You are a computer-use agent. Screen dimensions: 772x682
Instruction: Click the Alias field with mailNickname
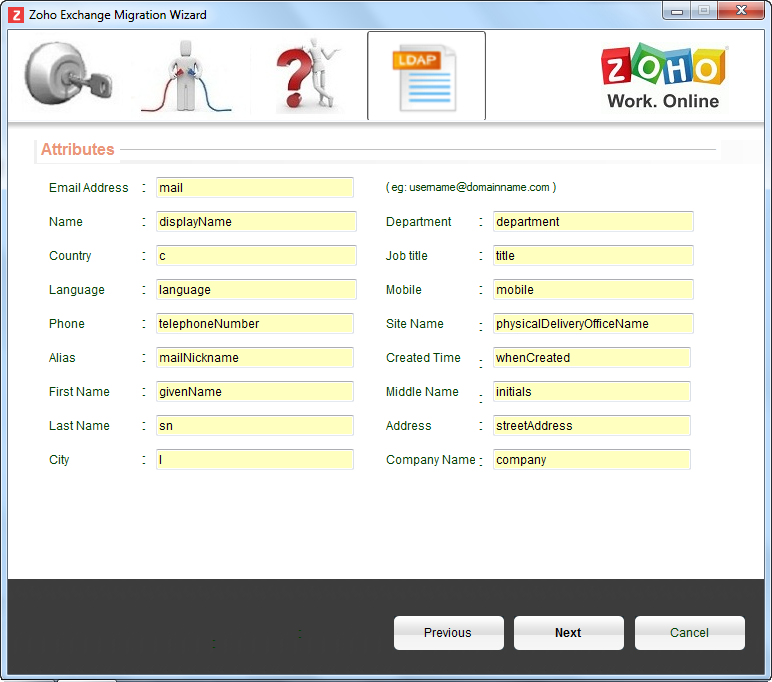pyautogui.click(x=254, y=358)
